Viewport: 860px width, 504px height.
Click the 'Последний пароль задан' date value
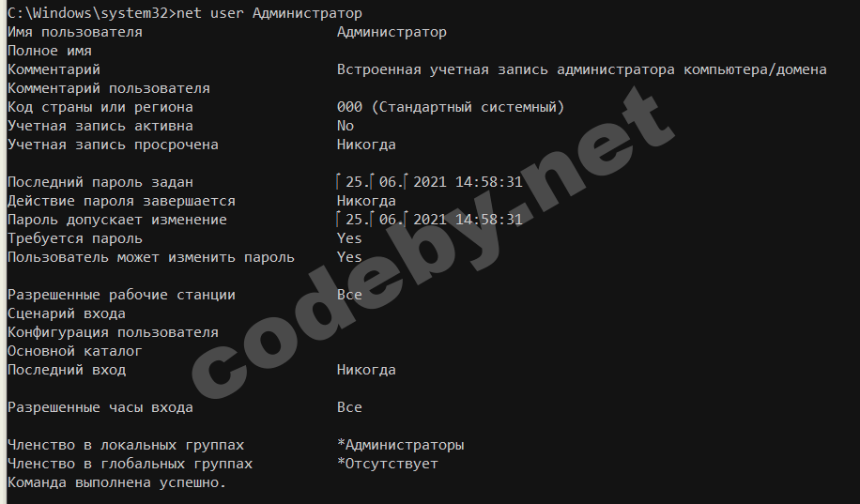(429, 182)
